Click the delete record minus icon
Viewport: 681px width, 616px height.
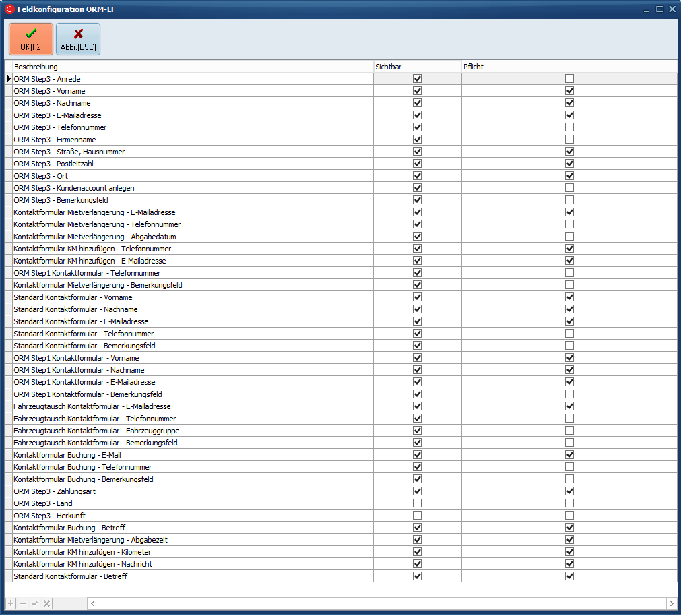tap(23, 603)
